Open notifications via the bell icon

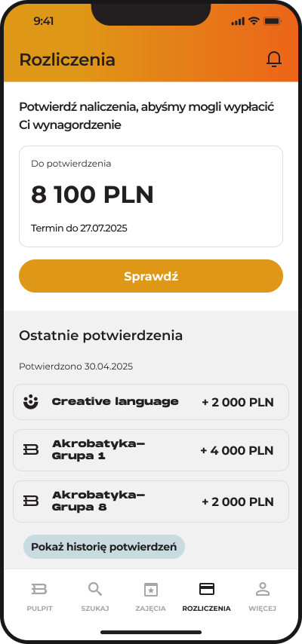pos(274,59)
